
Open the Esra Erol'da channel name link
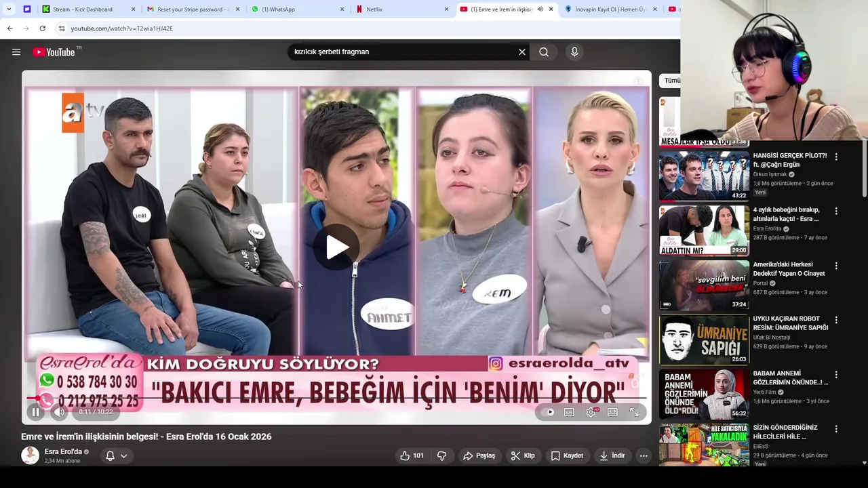[63, 451]
